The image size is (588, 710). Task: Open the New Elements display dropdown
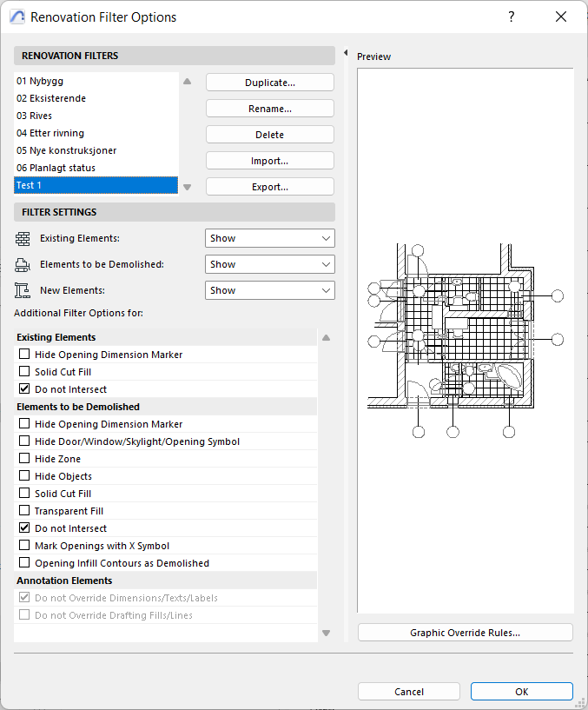(269, 290)
